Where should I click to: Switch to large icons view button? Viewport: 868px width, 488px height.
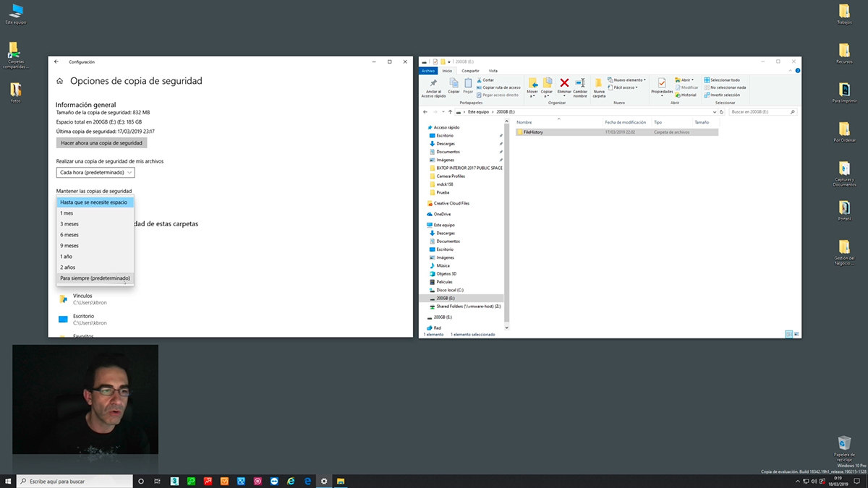tap(796, 334)
